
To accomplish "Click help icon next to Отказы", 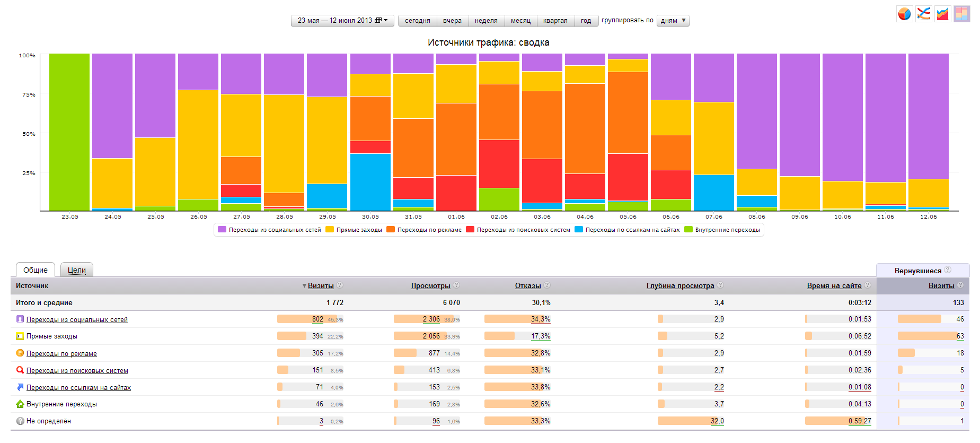I will point(547,285).
